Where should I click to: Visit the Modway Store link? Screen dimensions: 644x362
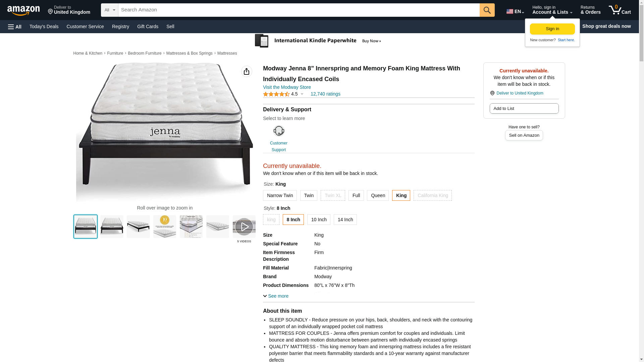tap(287, 87)
